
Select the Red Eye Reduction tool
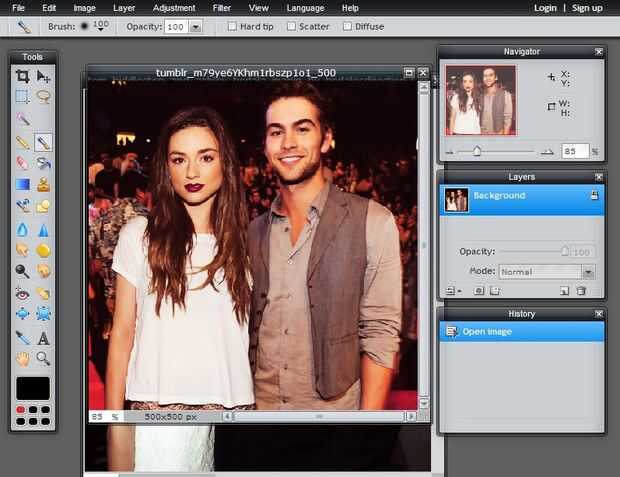22,293
